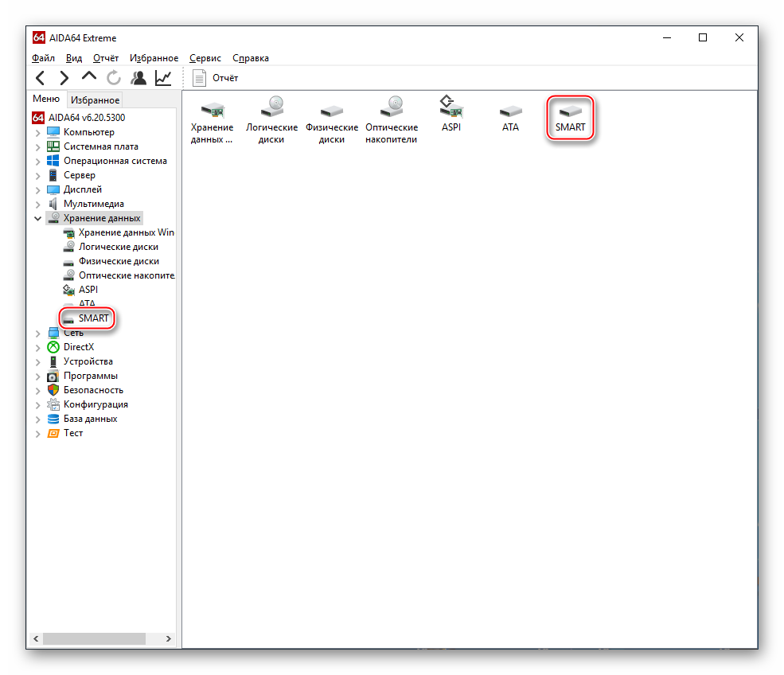784x675 pixels.
Task: Click the Отчёт toolbar button
Action: pyautogui.click(x=216, y=78)
